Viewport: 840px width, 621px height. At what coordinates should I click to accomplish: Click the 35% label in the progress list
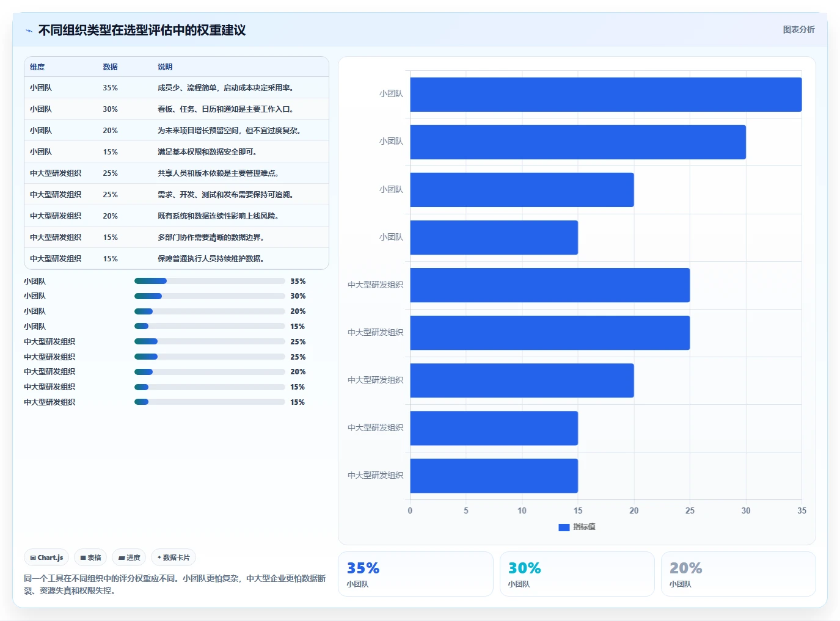298,281
